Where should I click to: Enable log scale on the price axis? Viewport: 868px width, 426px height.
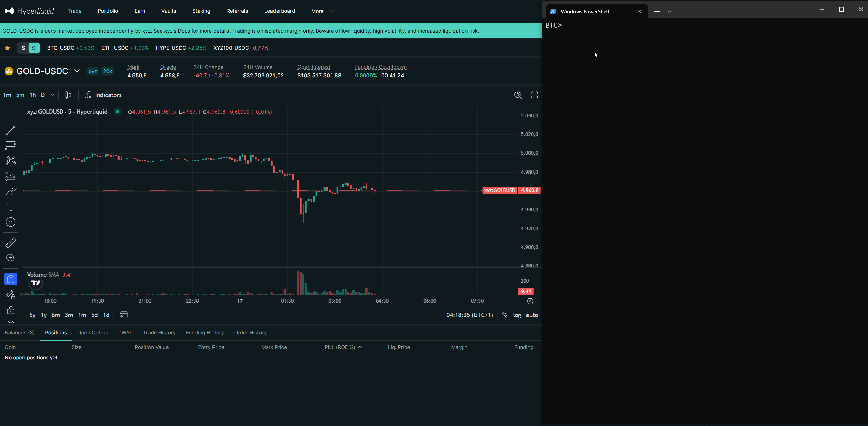pyautogui.click(x=517, y=315)
